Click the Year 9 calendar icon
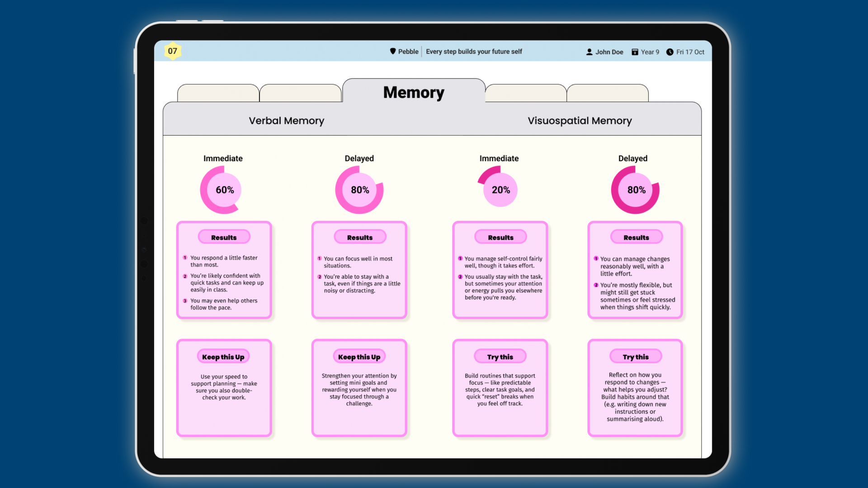This screenshot has height=488, width=868. pyautogui.click(x=635, y=52)
